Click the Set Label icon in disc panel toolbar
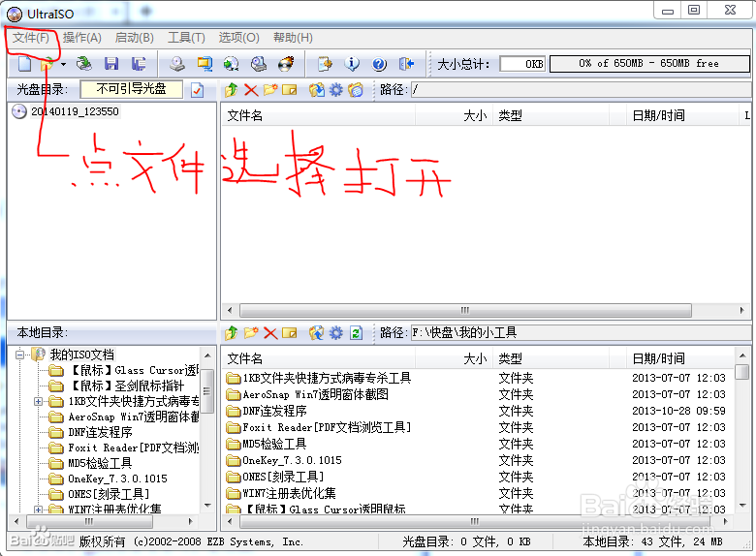756x556 pixels. point(356,90)
